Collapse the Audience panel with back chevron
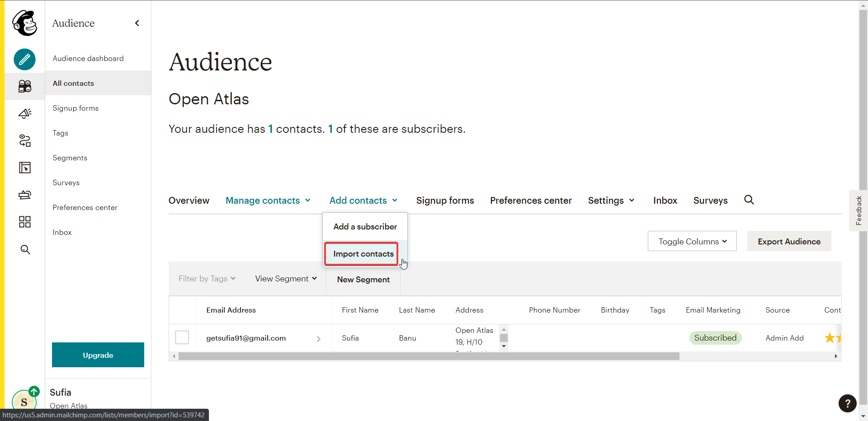 pos(137,23)
